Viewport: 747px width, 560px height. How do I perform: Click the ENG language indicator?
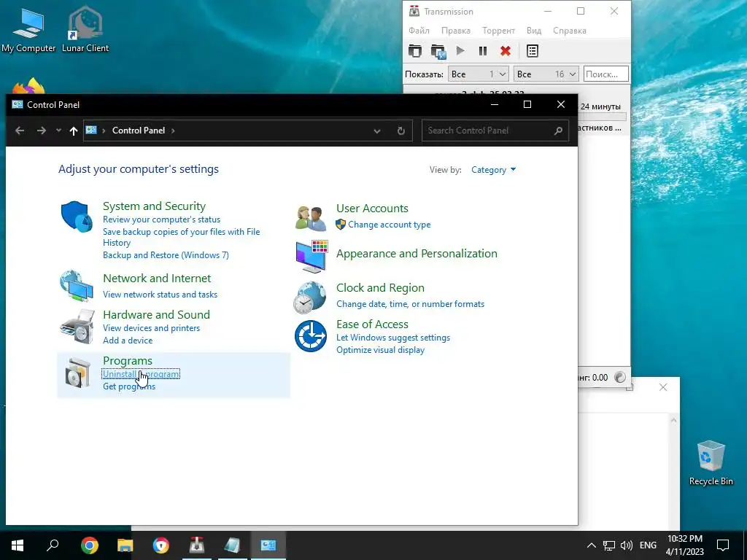tap(648, 545)
